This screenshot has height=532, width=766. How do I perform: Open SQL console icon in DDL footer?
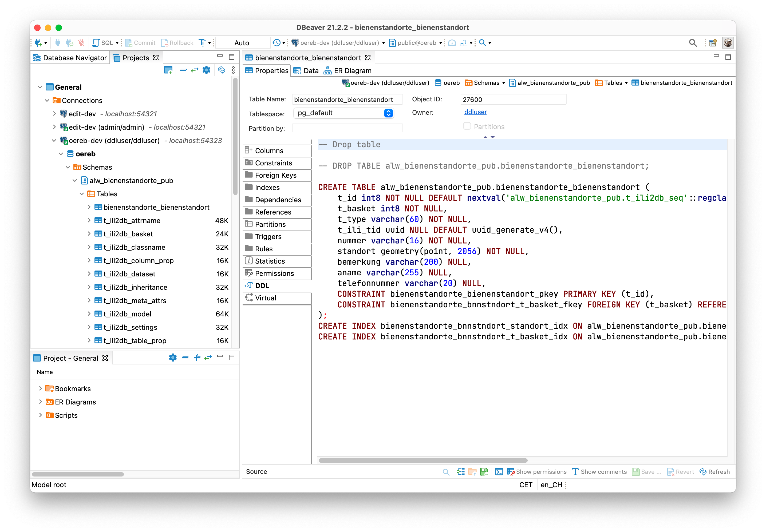click(x=499, y=472)
